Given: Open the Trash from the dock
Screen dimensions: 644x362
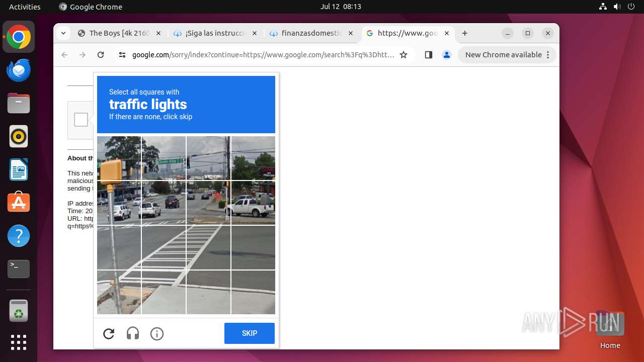Looking at the screenshot, I should [19, 311].
